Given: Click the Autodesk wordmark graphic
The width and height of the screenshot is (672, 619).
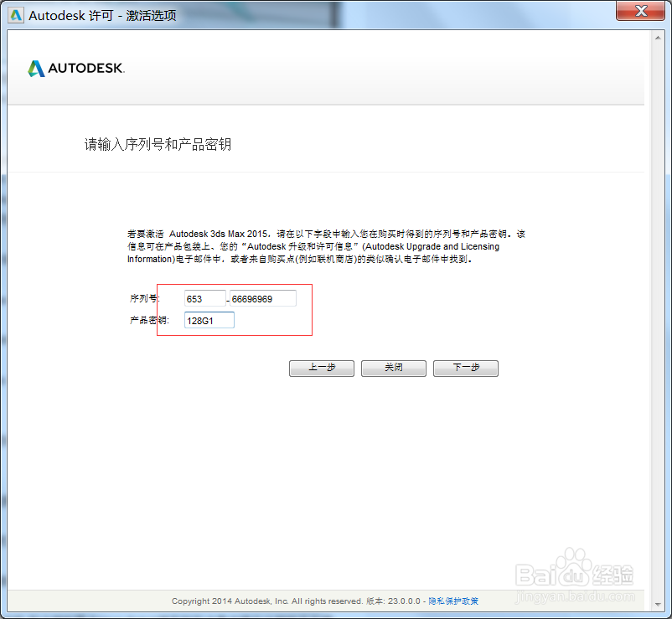Looking at the screenshot, I should (x=84, y=69).
